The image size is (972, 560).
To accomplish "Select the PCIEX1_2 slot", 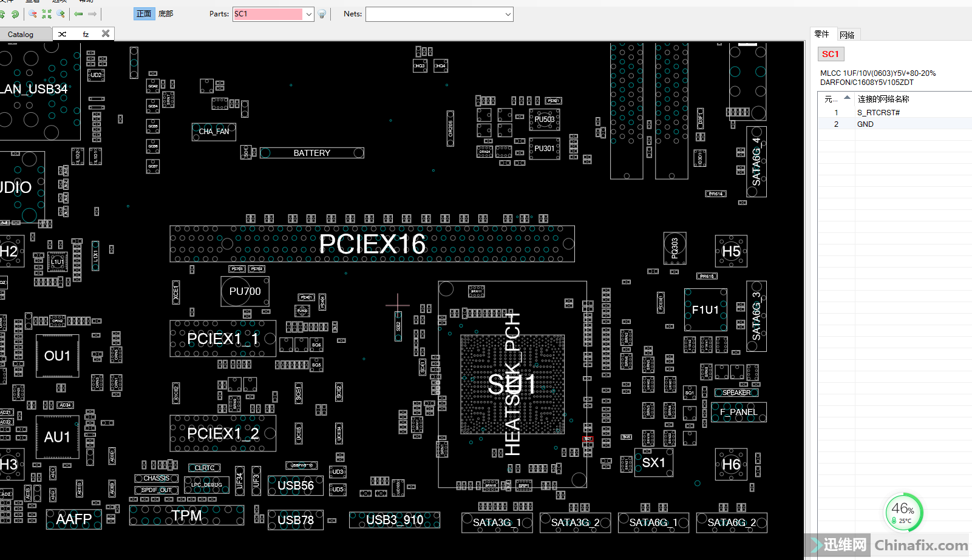I will (x=223, y=433).
